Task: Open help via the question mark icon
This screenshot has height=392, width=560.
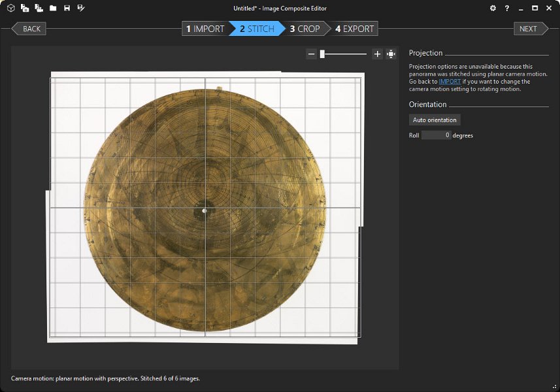Action: pos(507,8)
